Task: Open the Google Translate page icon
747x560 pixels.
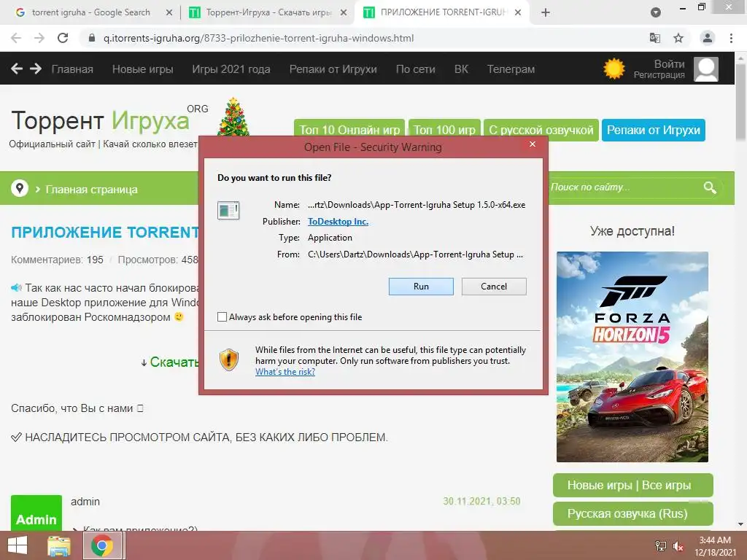Action: [655, 38]
